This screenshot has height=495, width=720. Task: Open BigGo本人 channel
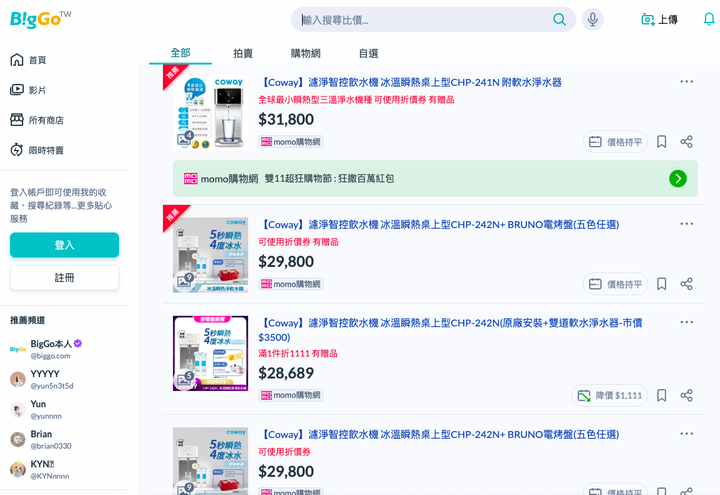pos(46,349)
